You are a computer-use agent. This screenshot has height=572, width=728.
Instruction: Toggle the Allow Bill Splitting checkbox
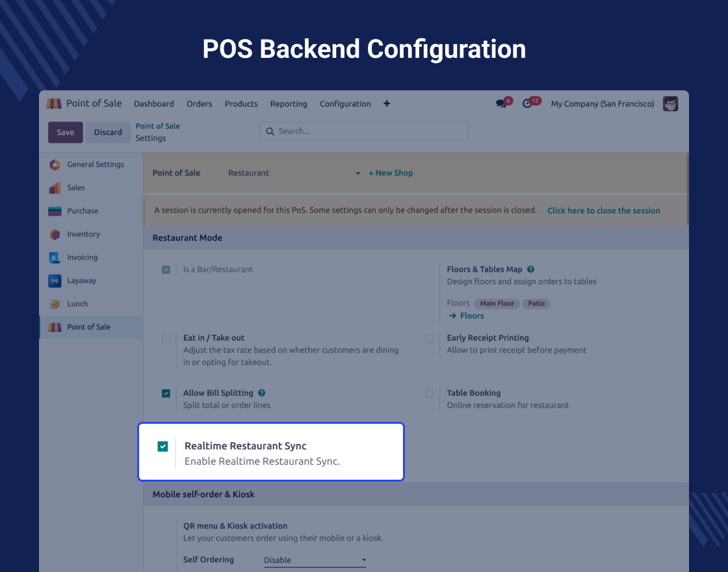click(166, 393)
